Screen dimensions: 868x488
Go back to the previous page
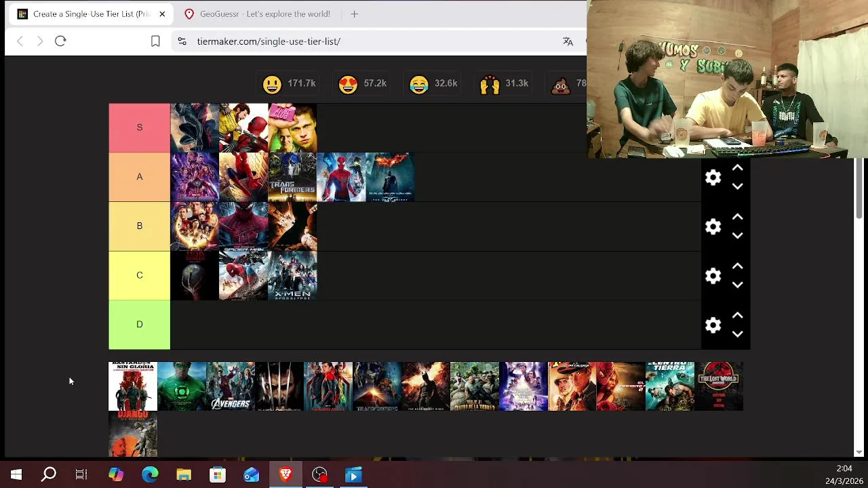coord(20,41)
